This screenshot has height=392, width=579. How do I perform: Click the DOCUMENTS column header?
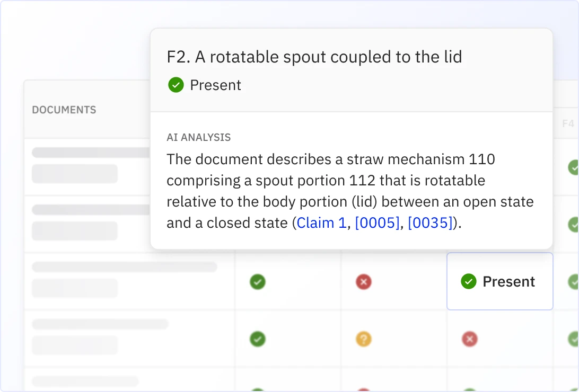(64, 110)
